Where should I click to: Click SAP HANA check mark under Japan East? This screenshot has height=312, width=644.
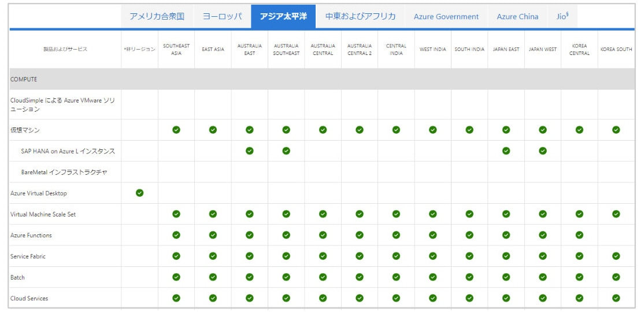point(506,151)
